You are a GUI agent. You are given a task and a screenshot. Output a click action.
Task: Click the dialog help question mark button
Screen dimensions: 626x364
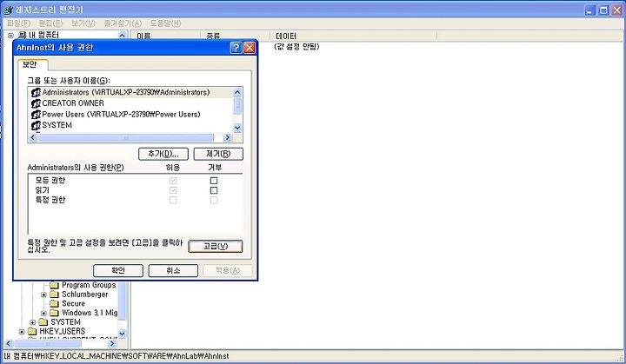236,48
